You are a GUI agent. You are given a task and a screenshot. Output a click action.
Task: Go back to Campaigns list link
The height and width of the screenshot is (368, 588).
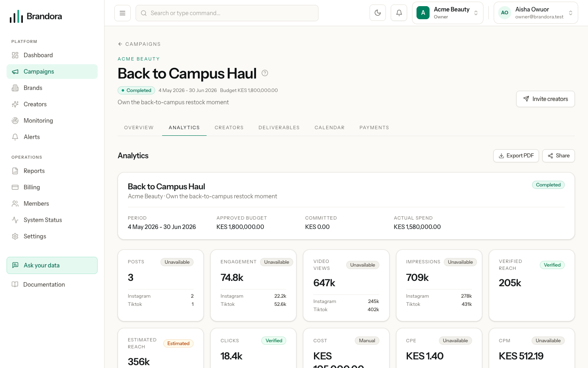point(139,44)
